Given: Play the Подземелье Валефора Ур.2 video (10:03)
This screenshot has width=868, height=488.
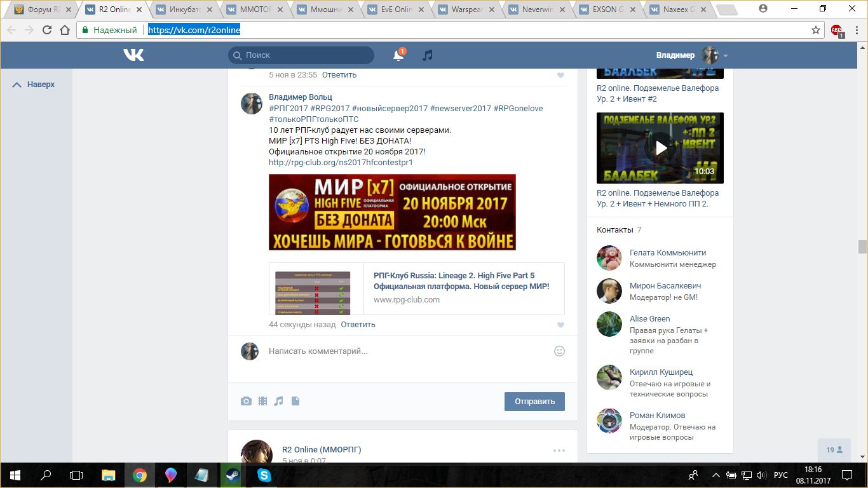Looking at the screenshot, I should [660, 148].
